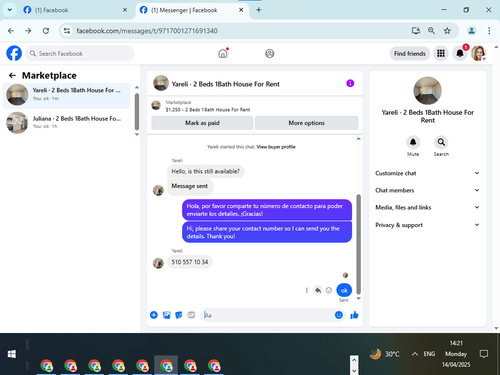Open the notifications bell in header

[460, 53]
